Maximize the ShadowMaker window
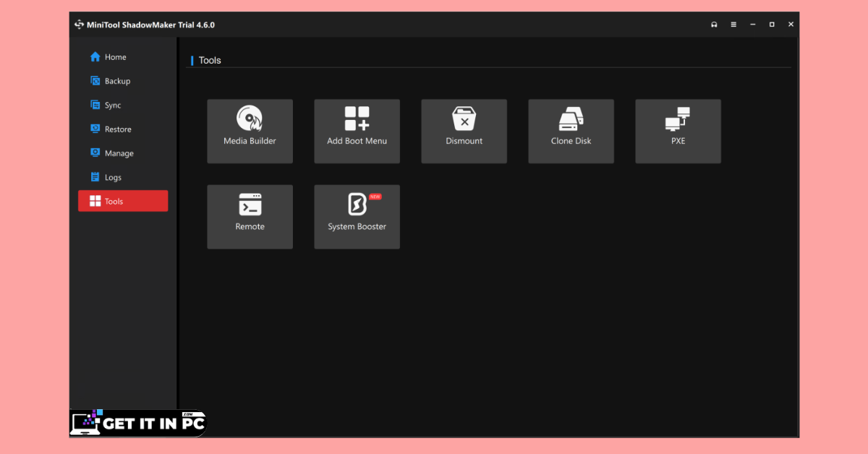This screenshot has height=454, width=868. pos(772,25)
